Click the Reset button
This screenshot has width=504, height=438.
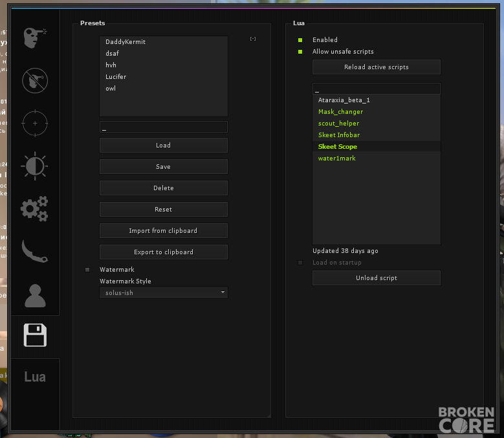[x=164, y=209]
